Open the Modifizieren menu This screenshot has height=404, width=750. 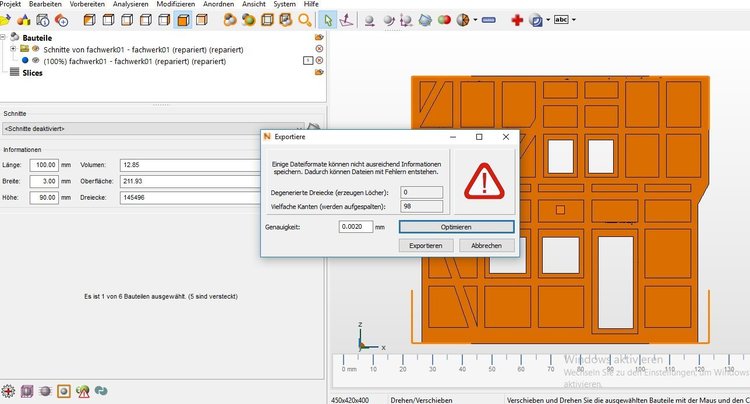coord(176,4)
